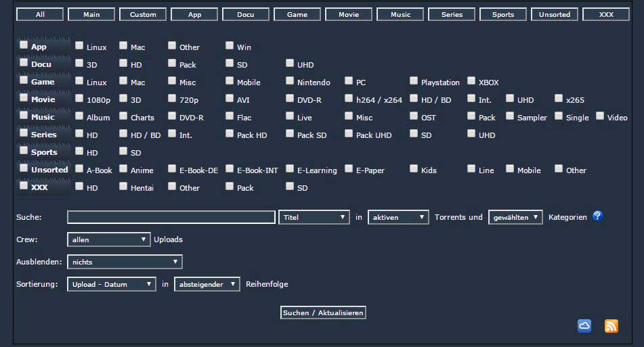Open the Sports category tab
The height and width of the screenshot is (347, 644).
click(x=503, y=14)
